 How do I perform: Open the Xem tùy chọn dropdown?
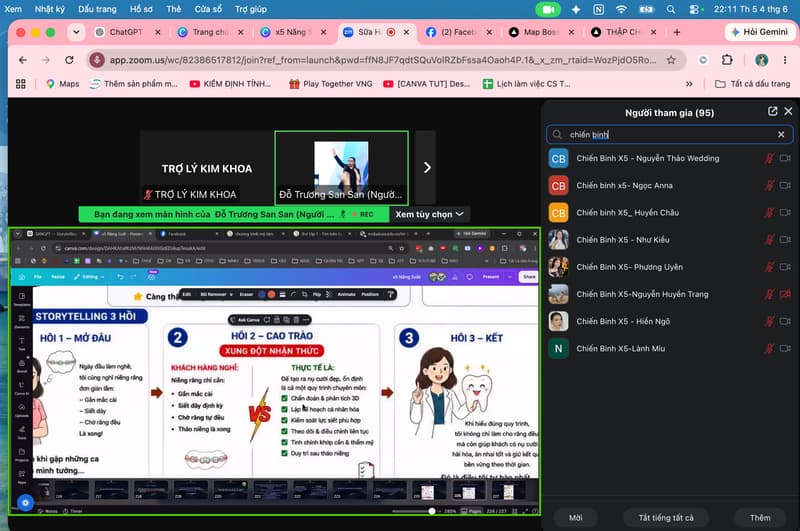429,214
